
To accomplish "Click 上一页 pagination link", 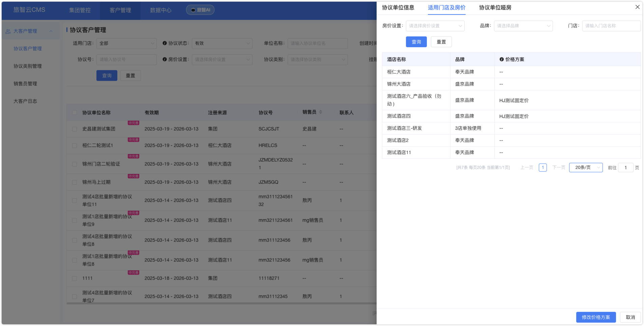I will (x=527, y=168).
